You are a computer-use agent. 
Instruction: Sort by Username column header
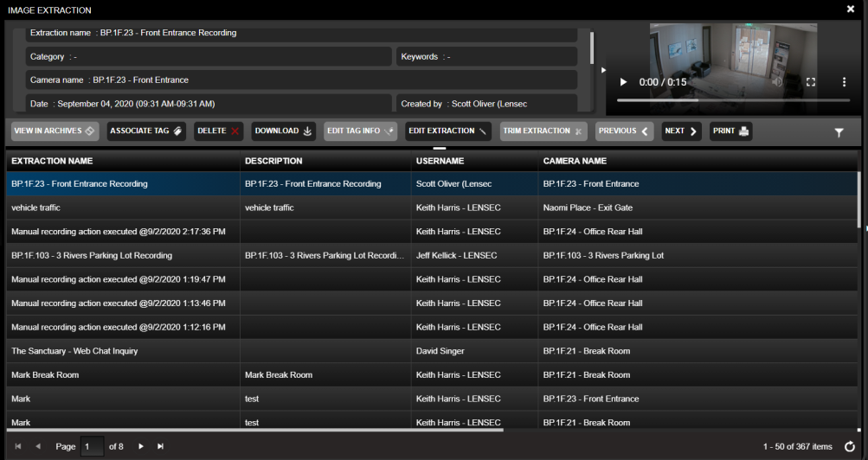pyautogui.click(x=440, y=161)
